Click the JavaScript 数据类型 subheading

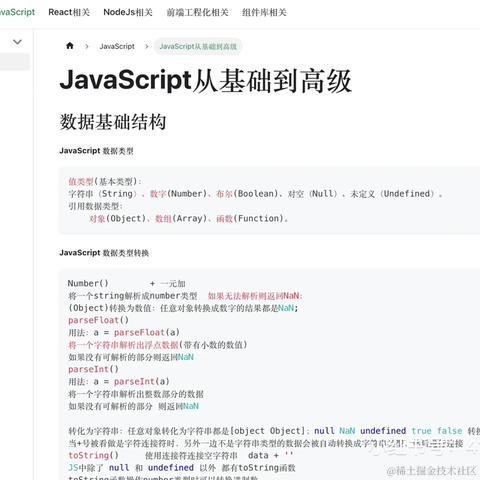coord(96,151)
